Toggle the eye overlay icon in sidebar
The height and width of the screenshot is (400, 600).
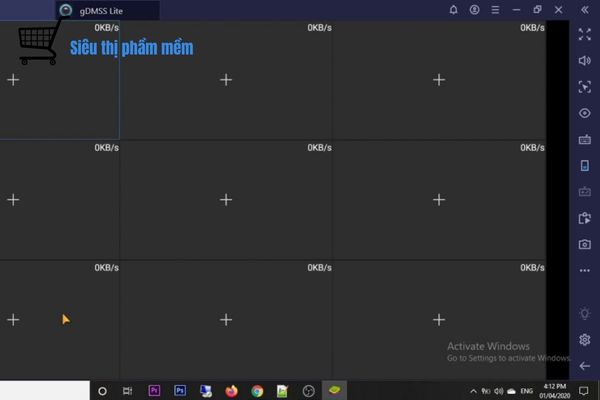point(584,113)
